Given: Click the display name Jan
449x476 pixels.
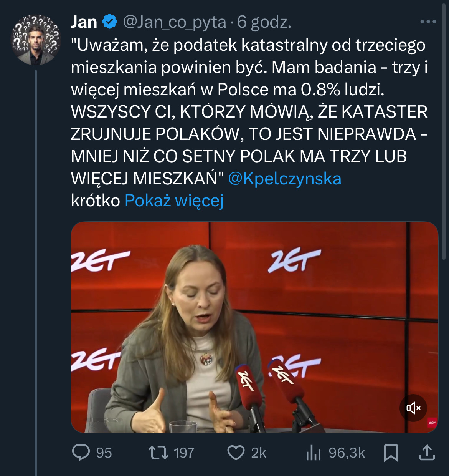Looking at the screenshot, I should [x=84, y=22].
